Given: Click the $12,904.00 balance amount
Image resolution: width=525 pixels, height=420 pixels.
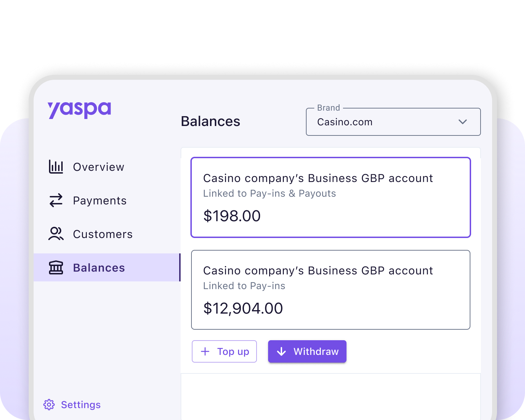Looking at the screenshot, I should coord(243,308).
